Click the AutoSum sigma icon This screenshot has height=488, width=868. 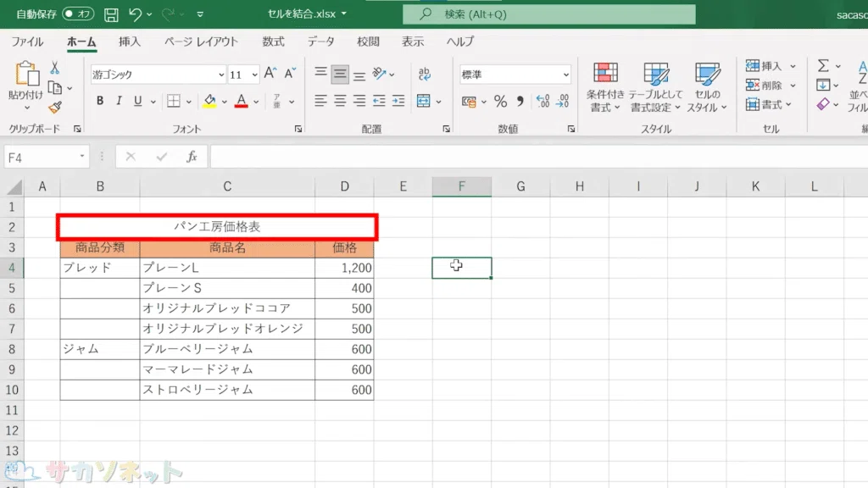pos(823,66)
